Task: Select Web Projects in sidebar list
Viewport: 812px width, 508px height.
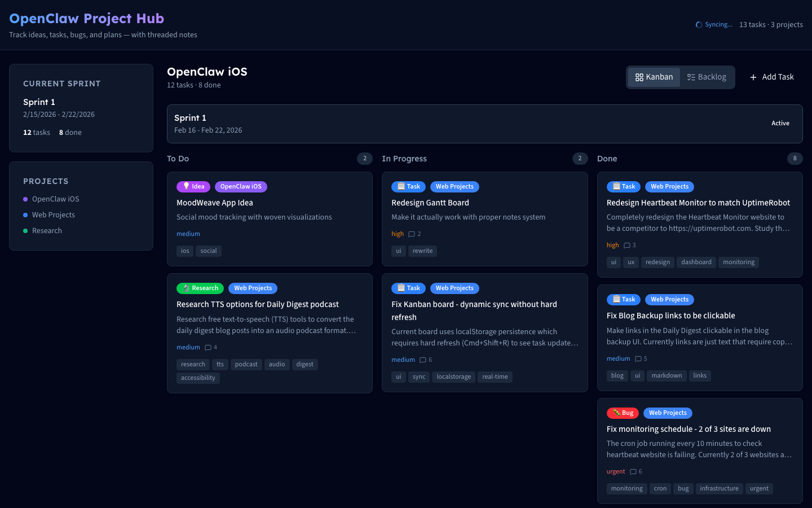Action: [x=53, y=215]
